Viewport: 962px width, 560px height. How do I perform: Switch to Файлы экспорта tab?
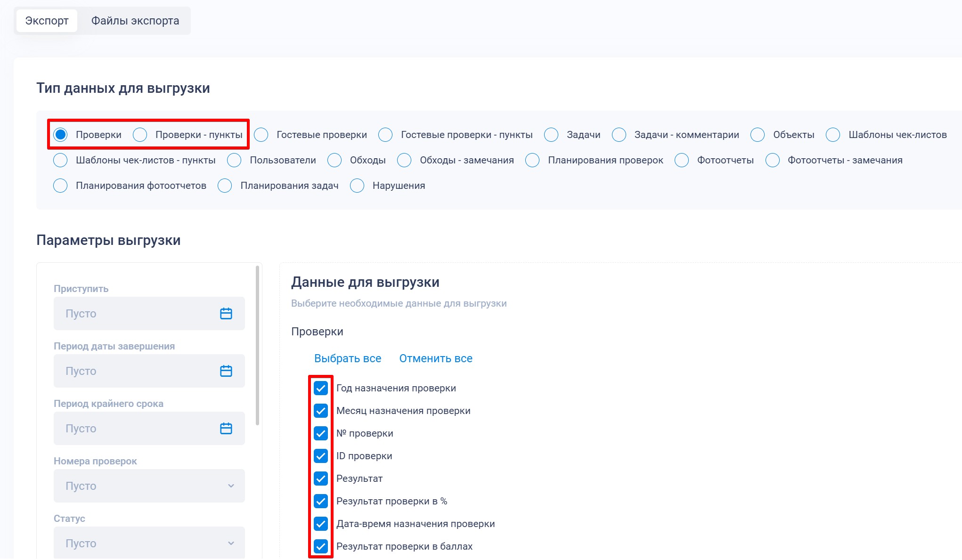[135, 21]
